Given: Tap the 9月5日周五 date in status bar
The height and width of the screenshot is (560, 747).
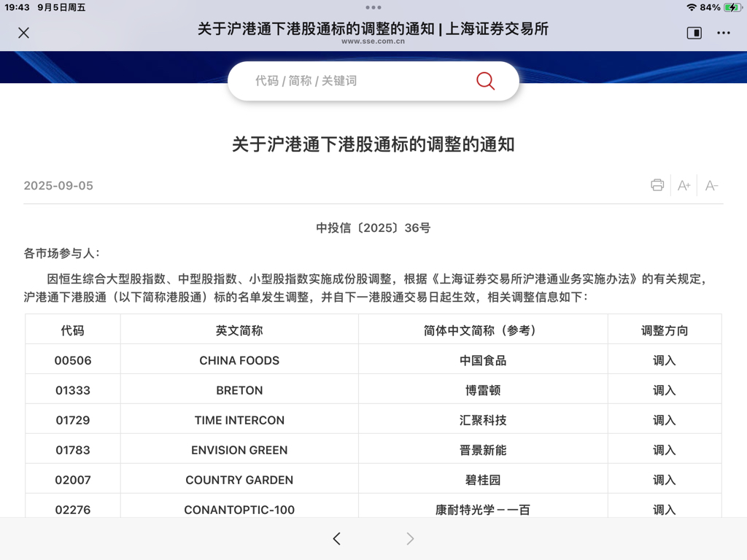Looking at the screenshot, I should (61, 7).
